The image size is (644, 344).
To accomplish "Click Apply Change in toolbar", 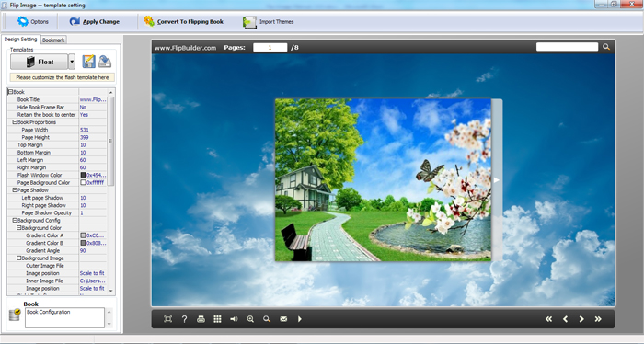I will tap(95, 22).
